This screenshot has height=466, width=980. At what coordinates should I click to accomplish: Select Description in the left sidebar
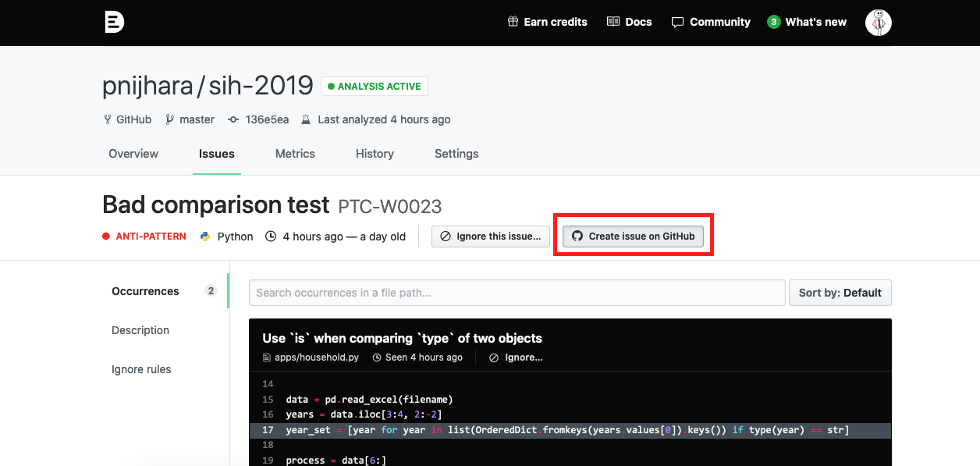click(x=140, y=330)
